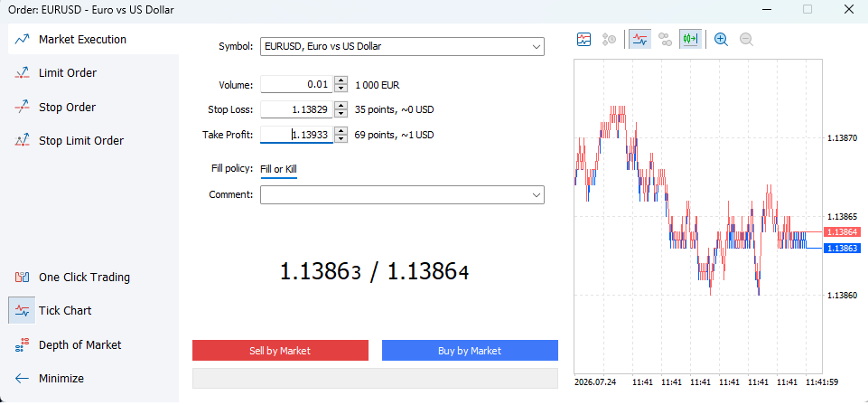Zoom in on the tick chart
Viewport: 868px width, 405px height.
tap(721, 40)
